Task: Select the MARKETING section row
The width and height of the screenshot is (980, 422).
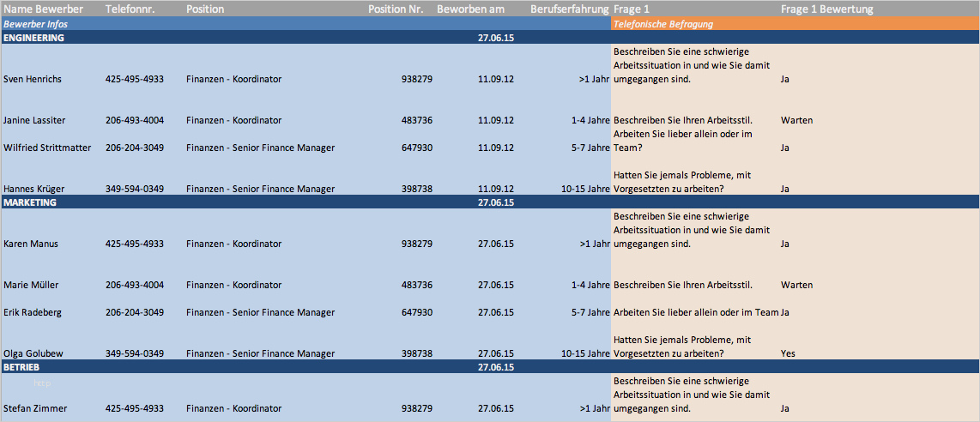Action: [x=490, y=202]
